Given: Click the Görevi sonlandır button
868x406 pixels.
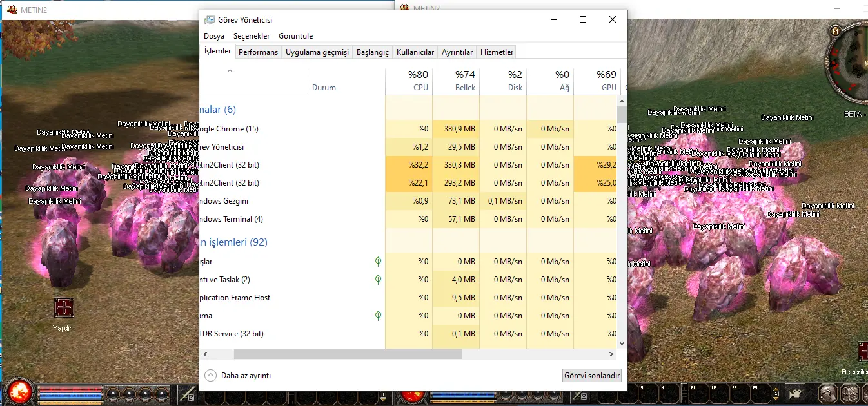Looking at the screenshot, I should [591, 376].
